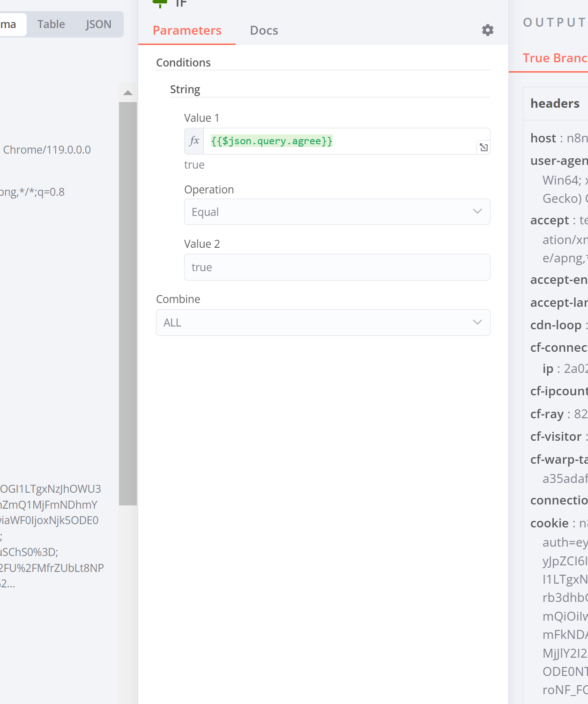The image size is (588, 704).
Task: Click the green IF node icon
Action: tap(160, 3)
